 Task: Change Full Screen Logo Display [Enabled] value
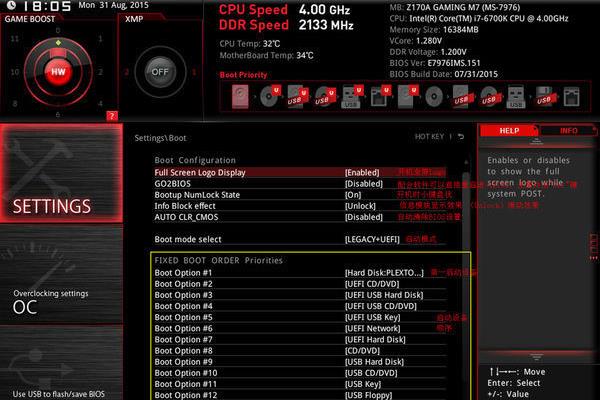click(x=362, y=173)
